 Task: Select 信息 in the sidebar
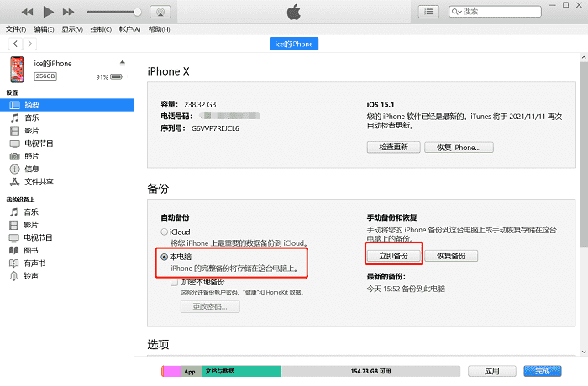pos(66,169)
